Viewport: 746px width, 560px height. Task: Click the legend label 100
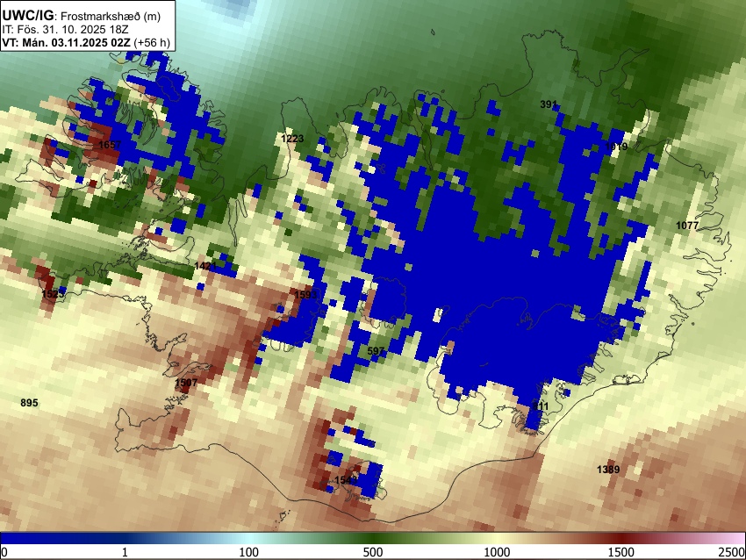pyautogui.click(x=249, y=552)
